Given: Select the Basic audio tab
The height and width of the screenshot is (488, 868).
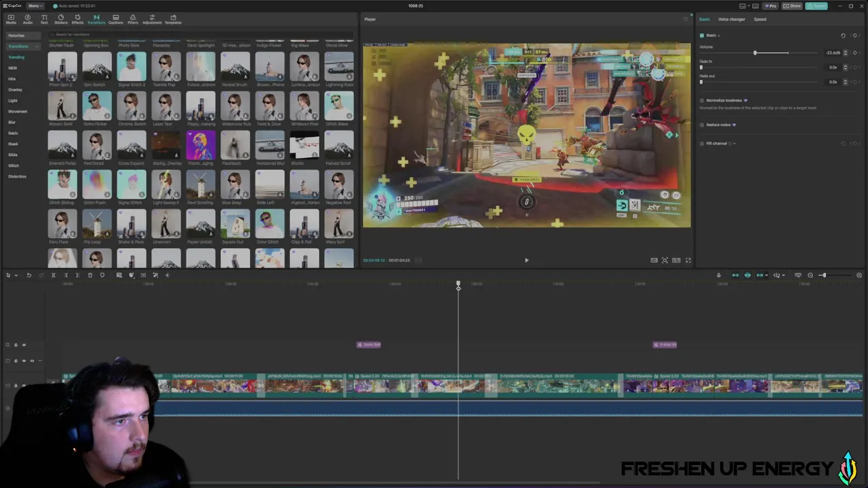Looking at the screenshot, I should (x=705, y=19).
